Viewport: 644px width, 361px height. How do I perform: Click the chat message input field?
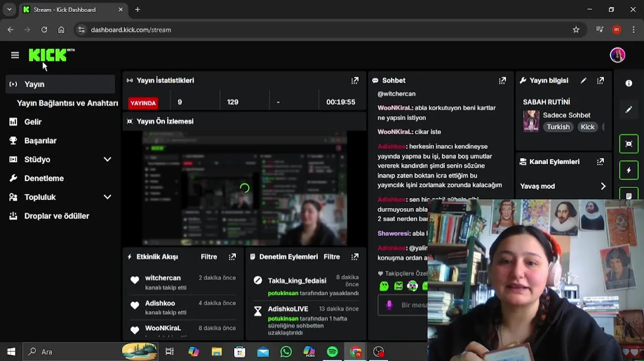point(403,305)
